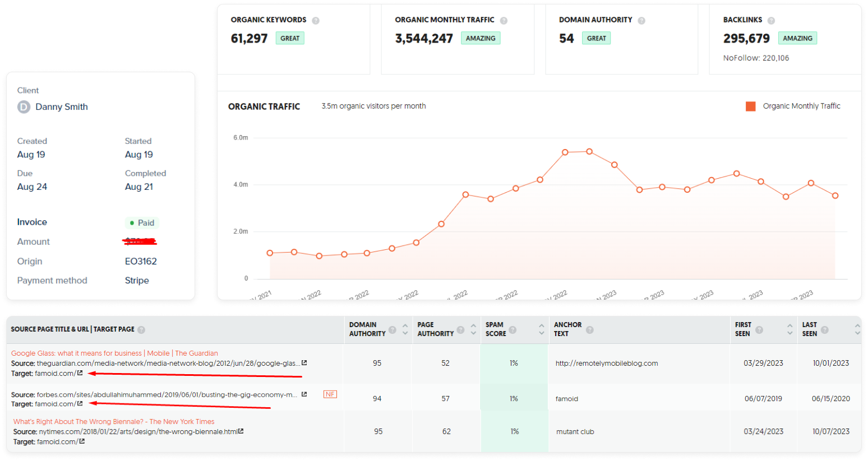This screenshot has height=461, width=868.
Task: Sort table by Spam Score column arrows
Action: click(541, 329)
